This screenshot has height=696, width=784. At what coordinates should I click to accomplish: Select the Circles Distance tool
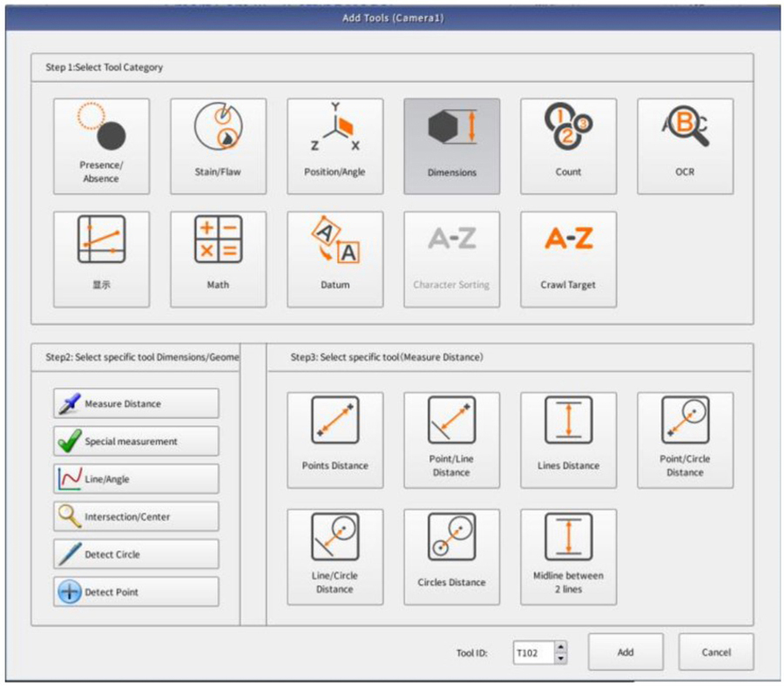coord(451,557)
